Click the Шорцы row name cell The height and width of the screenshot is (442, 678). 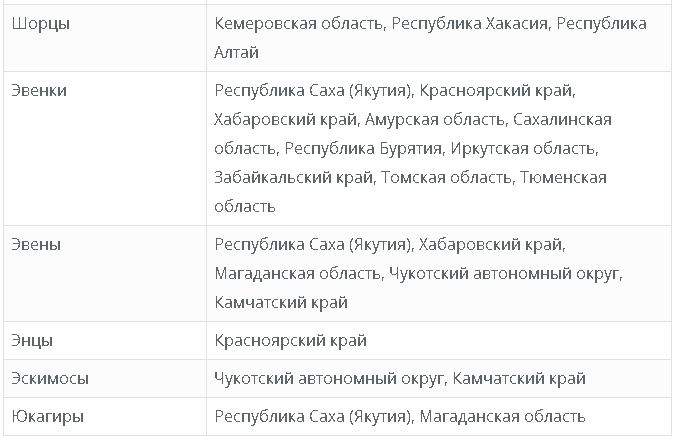(41, 23)
